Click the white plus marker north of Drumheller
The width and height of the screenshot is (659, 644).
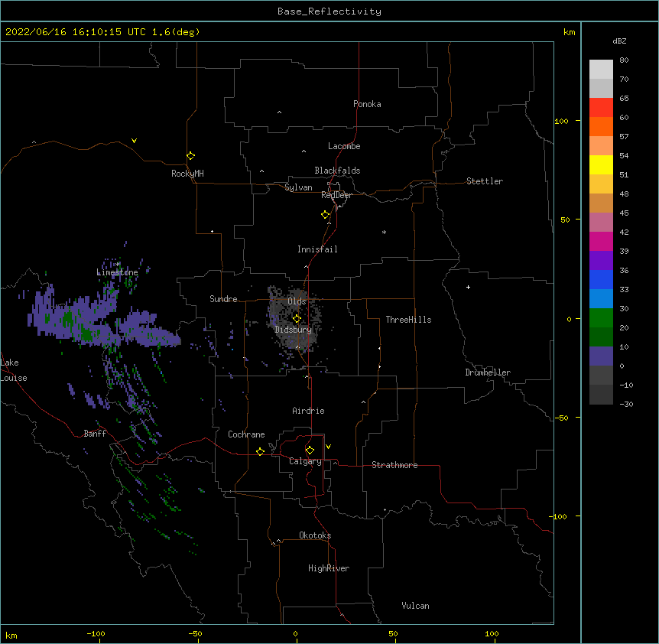pos(468,287)
